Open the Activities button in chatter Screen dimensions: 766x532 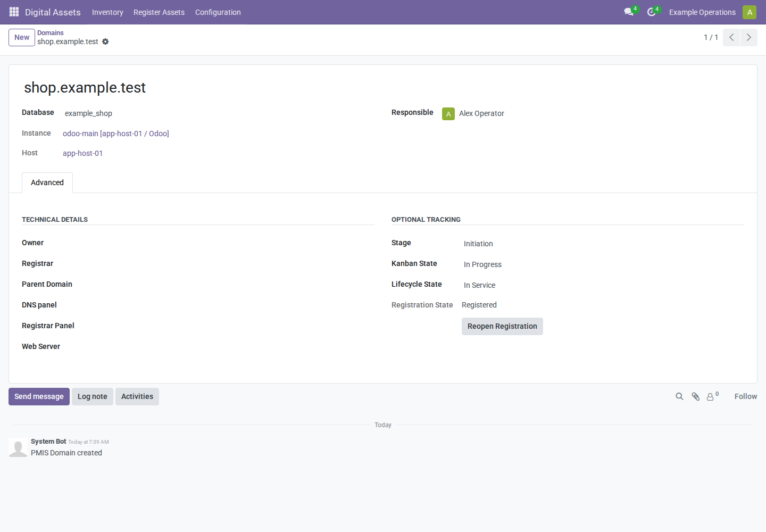tap(137, 396)
